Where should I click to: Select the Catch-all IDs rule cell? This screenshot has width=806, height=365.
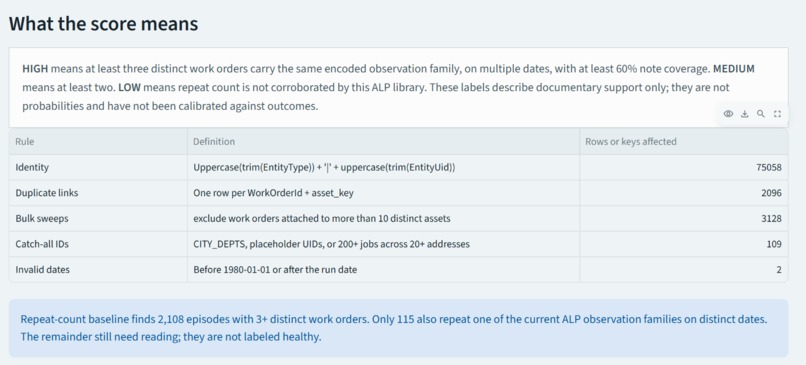point(98,244)
